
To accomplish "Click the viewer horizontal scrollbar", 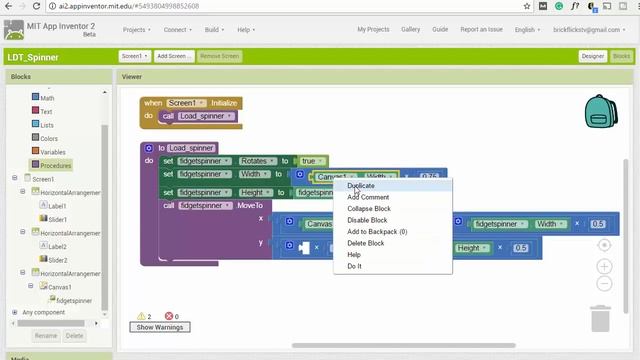I will click(x=404, y=345).
